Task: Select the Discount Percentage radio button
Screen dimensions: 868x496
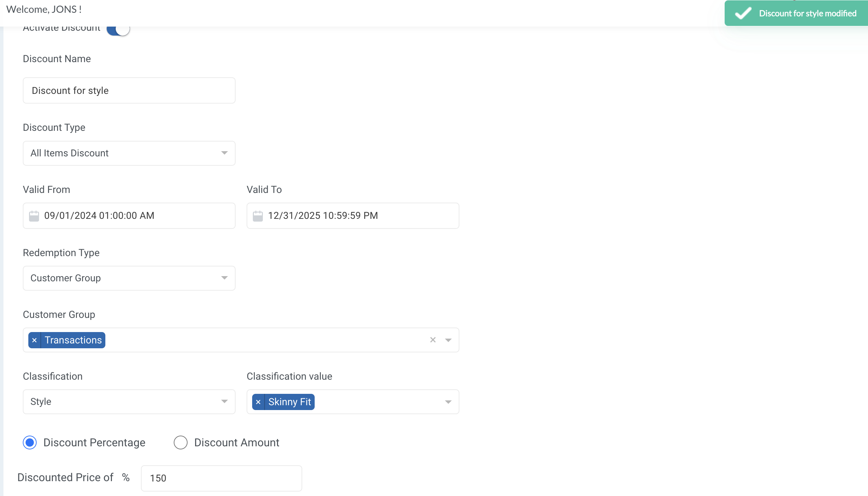Action: tap(30, 442)
